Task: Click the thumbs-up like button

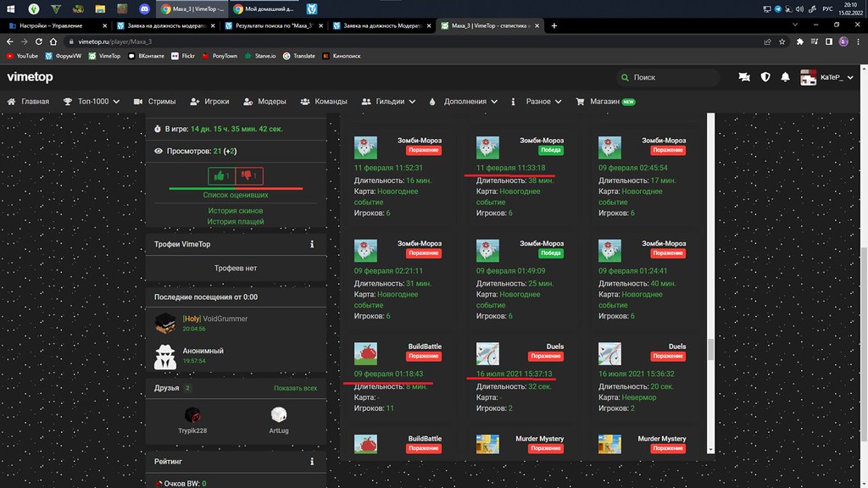Action: pos(222,175)
